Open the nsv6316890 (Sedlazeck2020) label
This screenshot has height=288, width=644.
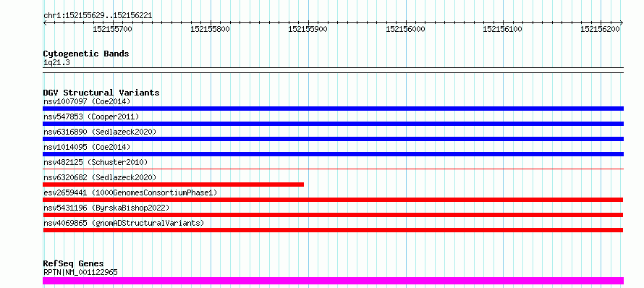[x=100, y=132]
